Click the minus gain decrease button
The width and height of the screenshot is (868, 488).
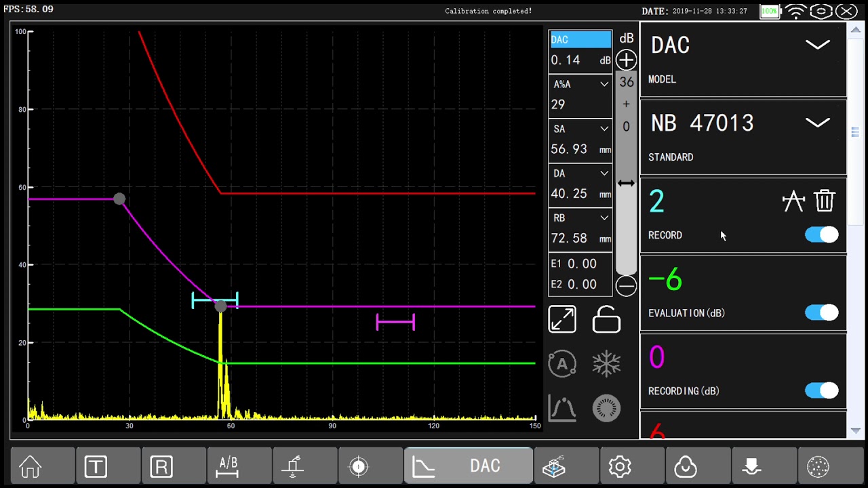coord(626,286)
